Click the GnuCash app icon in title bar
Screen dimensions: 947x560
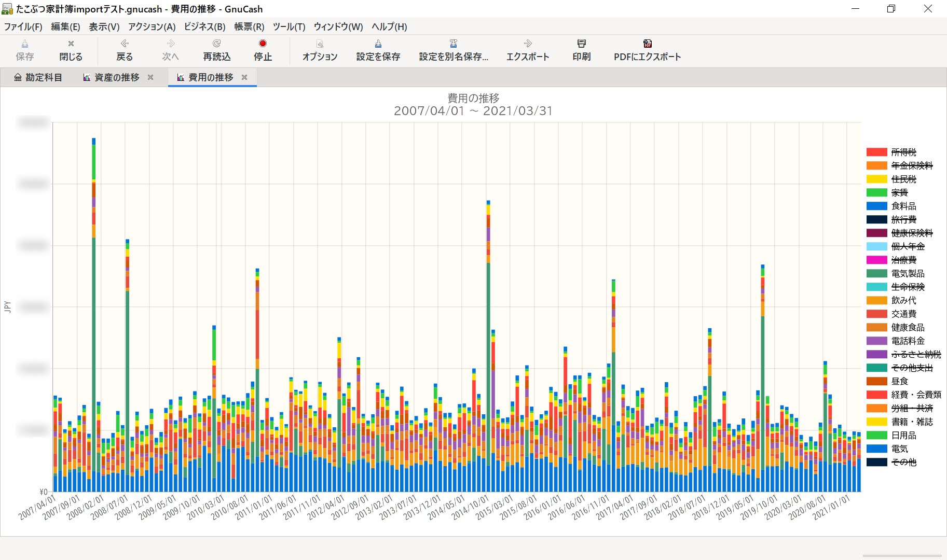pos(7,9)
